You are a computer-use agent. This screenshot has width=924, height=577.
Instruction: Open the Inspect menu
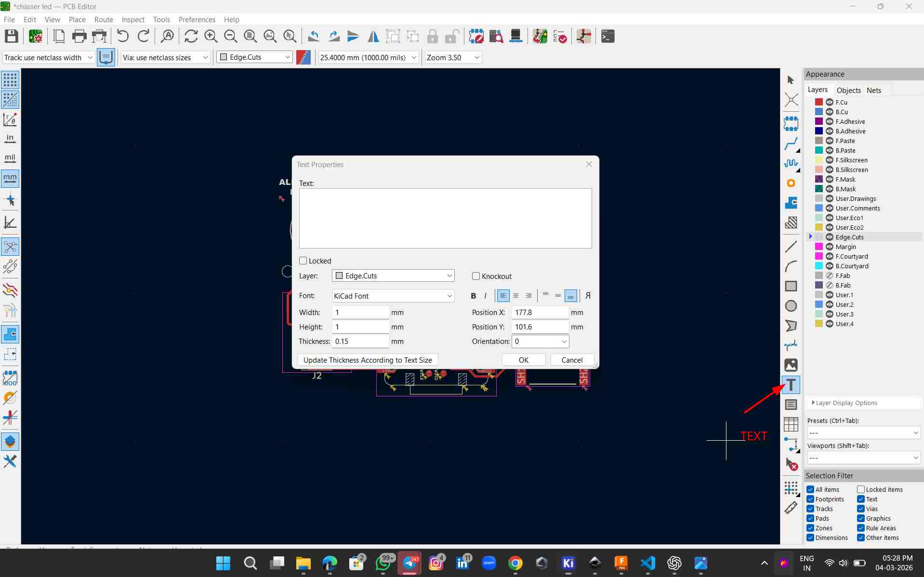click(x=133, y=20)
